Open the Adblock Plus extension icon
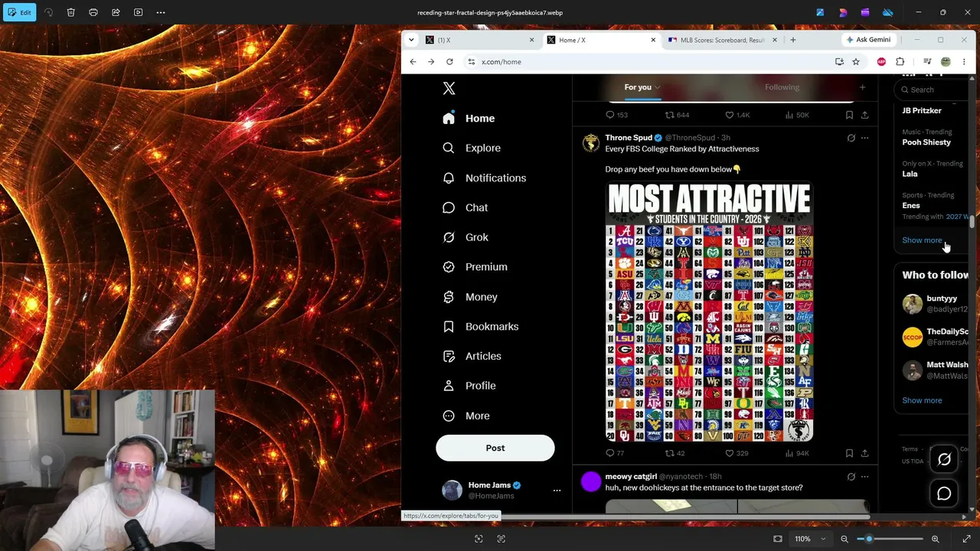980x551 pixels. (881, 62)
